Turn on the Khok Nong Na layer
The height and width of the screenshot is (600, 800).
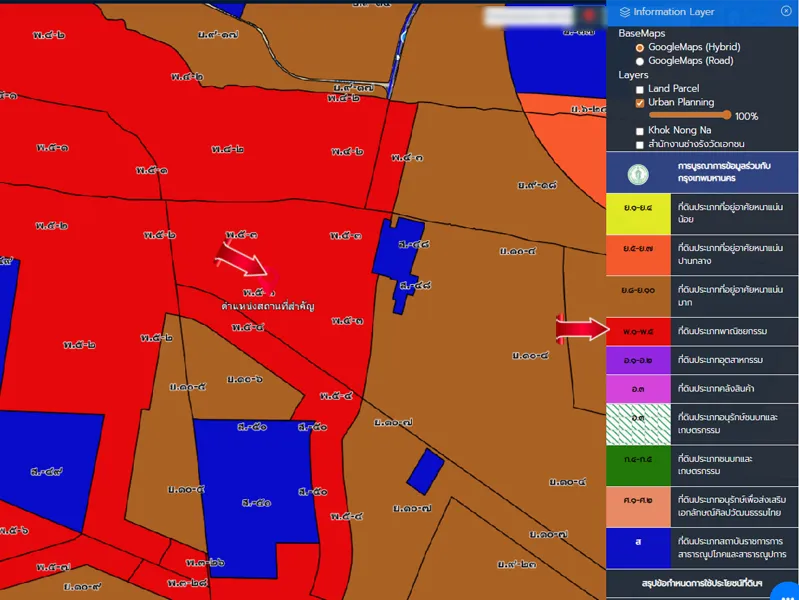point(640,130)
